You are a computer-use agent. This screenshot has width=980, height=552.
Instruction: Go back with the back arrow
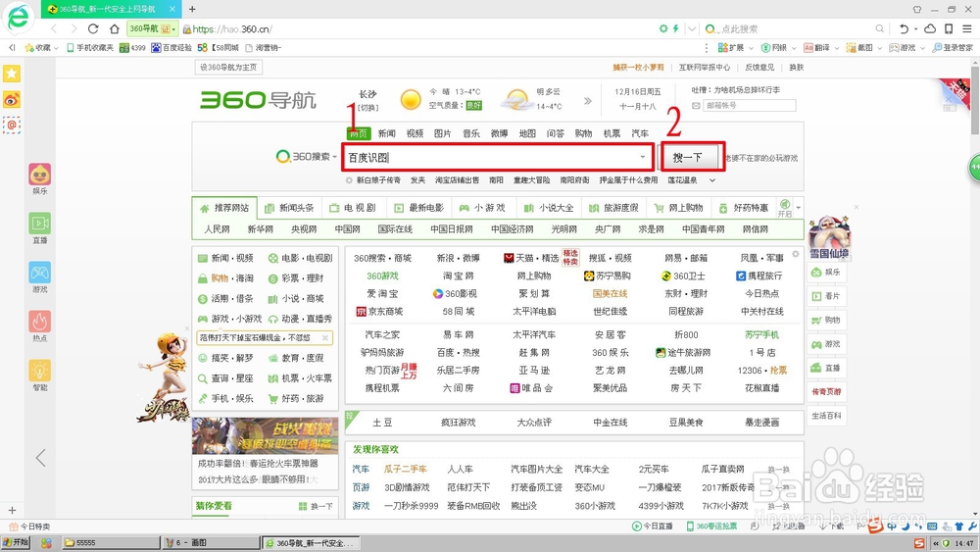click(x=54, y=28)
